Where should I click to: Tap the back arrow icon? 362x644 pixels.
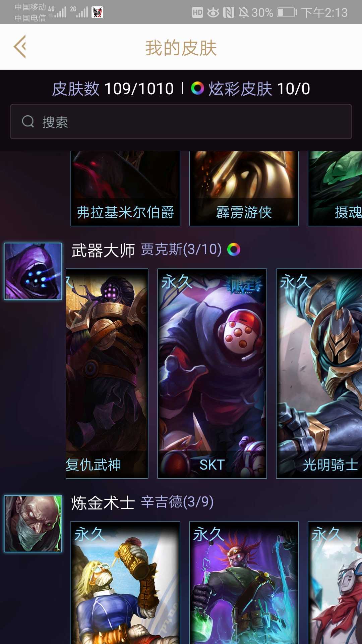20,47
